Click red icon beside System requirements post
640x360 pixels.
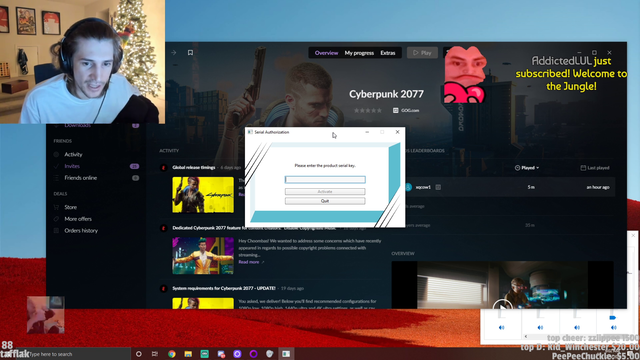point(164,288)
